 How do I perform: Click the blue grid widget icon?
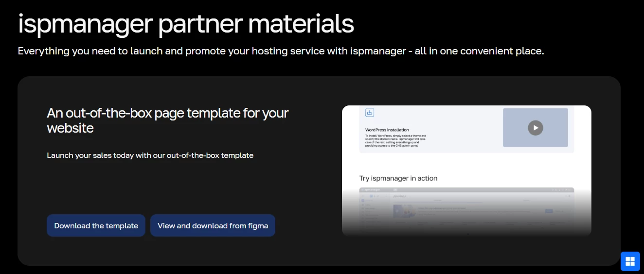(630, 261)
